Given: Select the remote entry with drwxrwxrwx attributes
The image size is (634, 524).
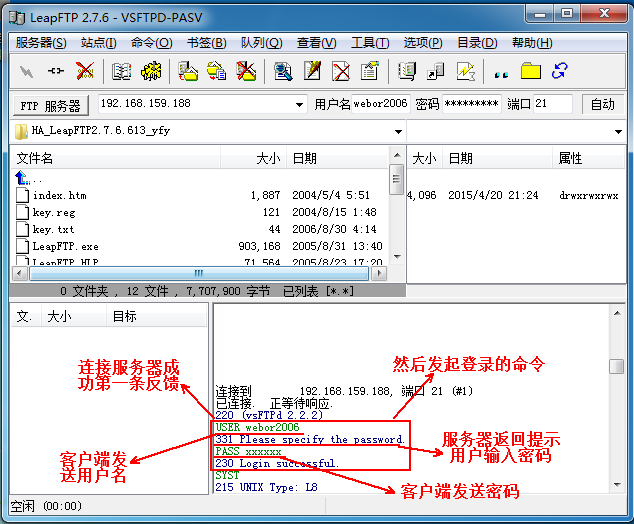Looking at the screenshot, I should pyautogui.click(x=514, y=196).
